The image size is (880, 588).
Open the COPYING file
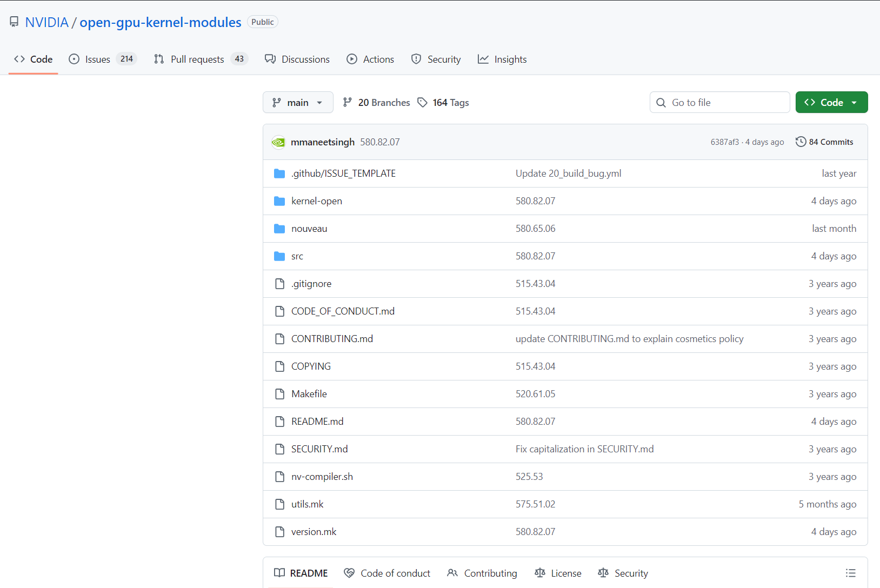(311, 366)
